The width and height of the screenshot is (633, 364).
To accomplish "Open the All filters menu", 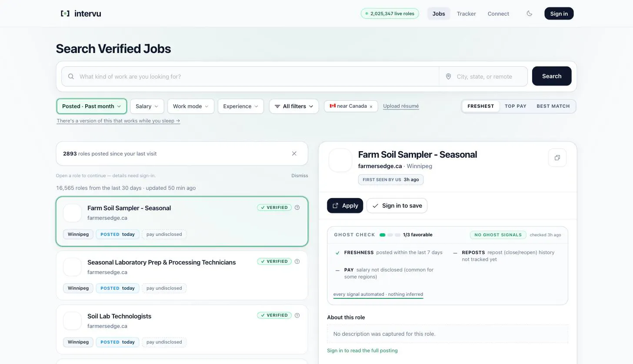I will 294,106.
